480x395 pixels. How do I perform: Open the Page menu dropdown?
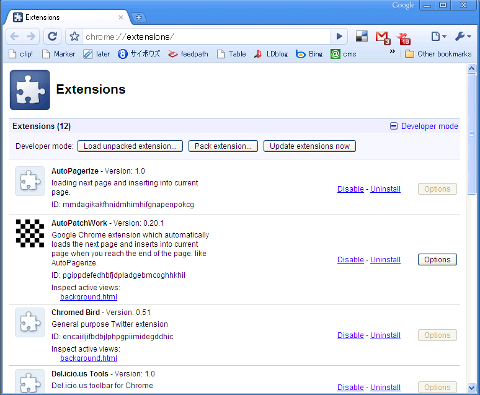pos(438,36)
